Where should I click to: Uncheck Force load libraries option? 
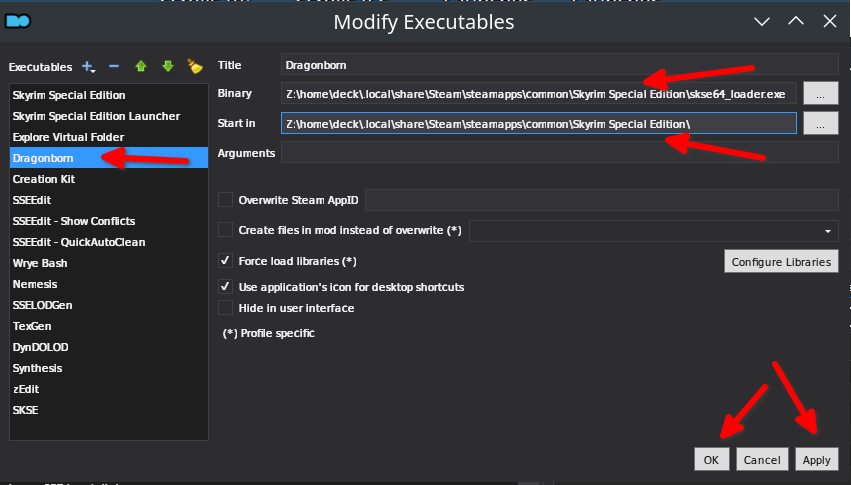pyautogui.click(x=225, y=261)
